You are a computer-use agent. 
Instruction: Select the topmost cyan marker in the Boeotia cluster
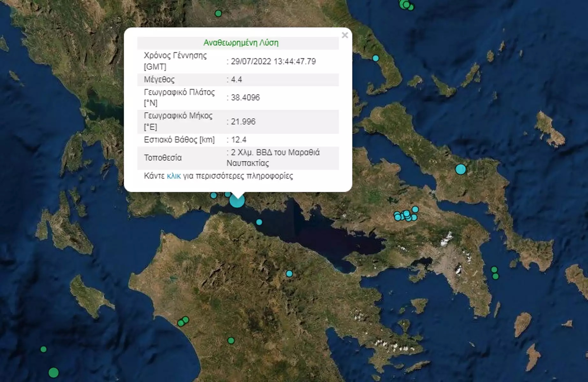point(415,209)
